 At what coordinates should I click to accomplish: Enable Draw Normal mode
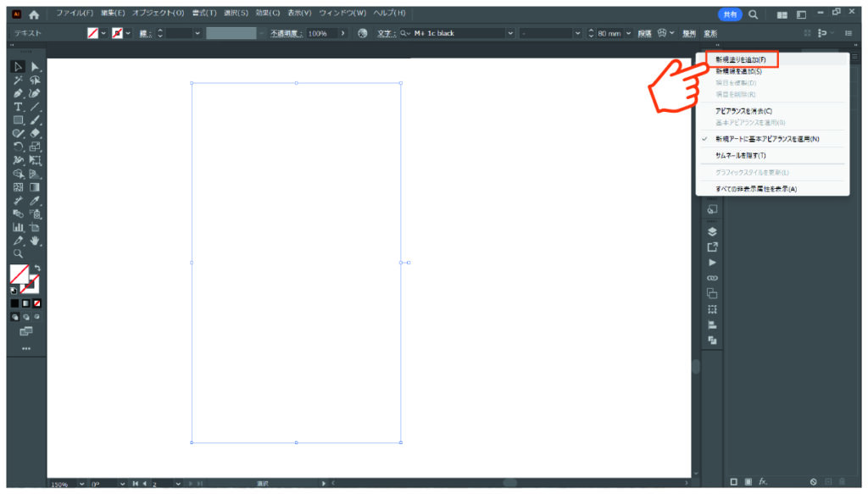(15, 317)
